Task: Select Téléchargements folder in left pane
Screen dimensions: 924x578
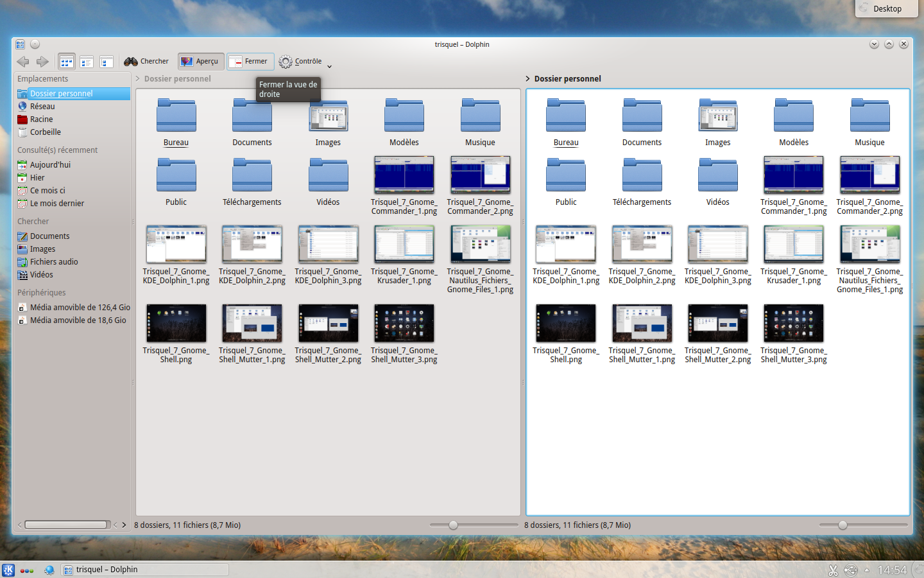Action: pyautogui.click(x=252, y=182)
